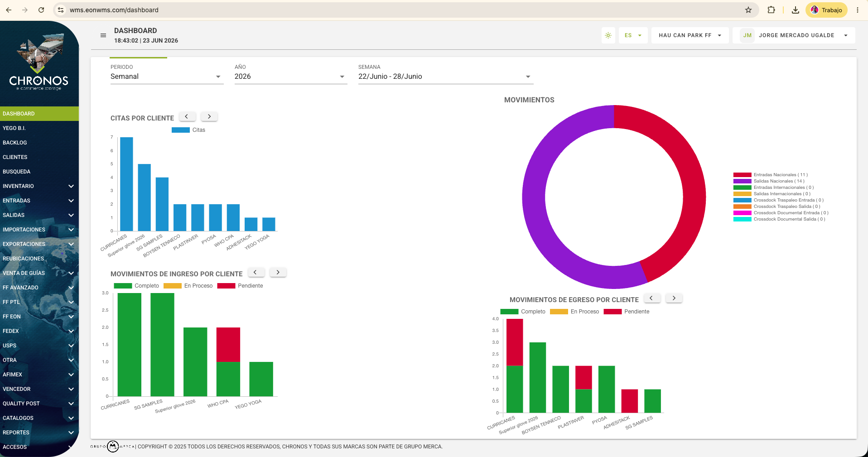This screenshot has height=457, width=868.
Task: Open the Semana 22/Junio - 28/Junio dropdown
Action: point(445,77)
